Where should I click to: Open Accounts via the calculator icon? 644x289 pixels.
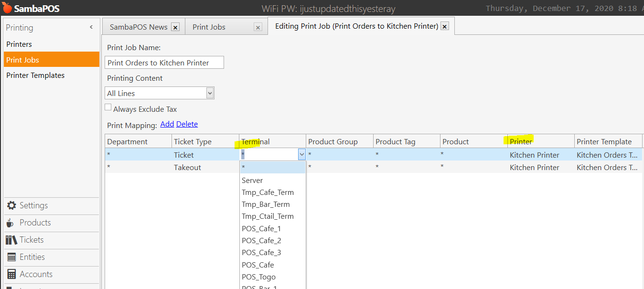coord(11,274)
